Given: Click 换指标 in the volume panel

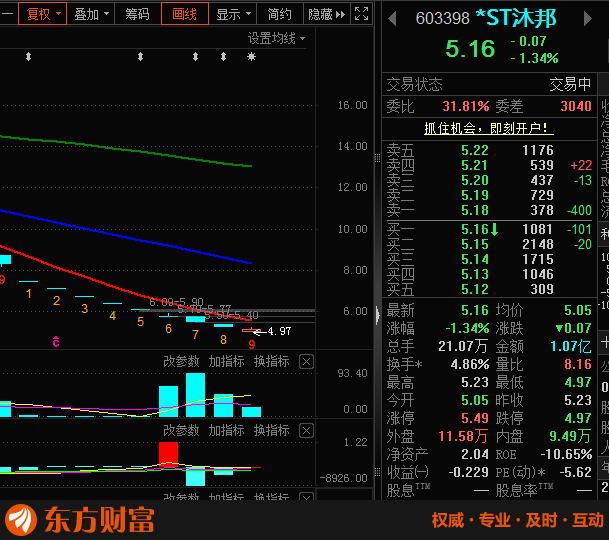Looking at the screenshot, I should 271,361.
